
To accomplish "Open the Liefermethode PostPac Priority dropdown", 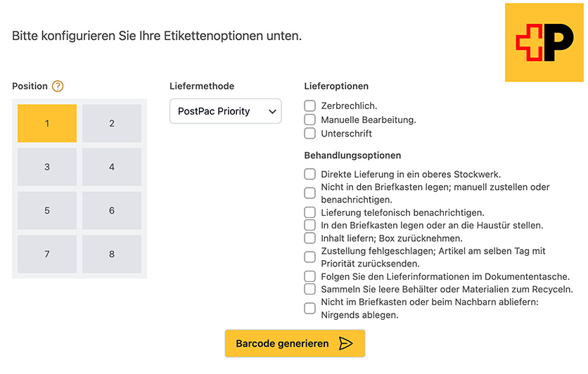I will (x=225, y=111).
